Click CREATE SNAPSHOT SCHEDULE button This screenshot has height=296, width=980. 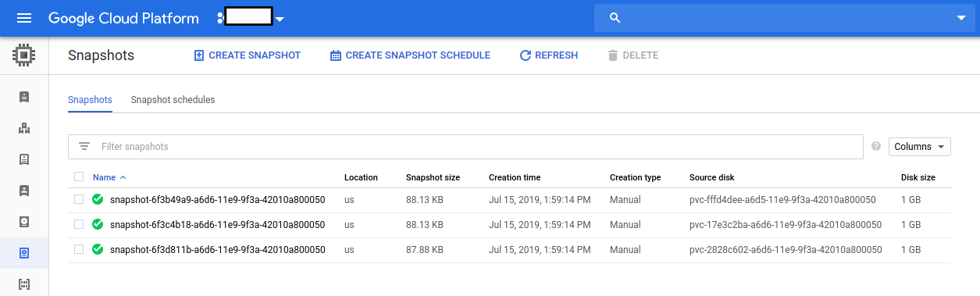(x=410, y=55)
